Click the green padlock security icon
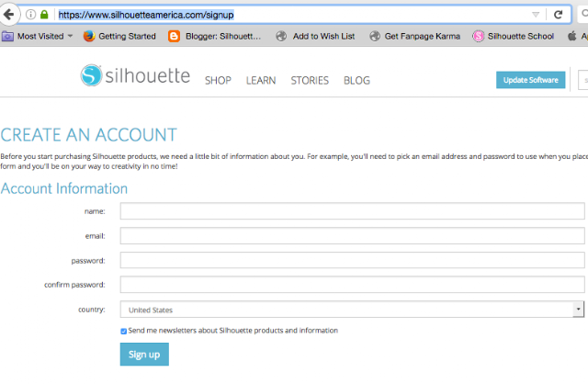Screen dimensions: 588x384 point(44,15)
